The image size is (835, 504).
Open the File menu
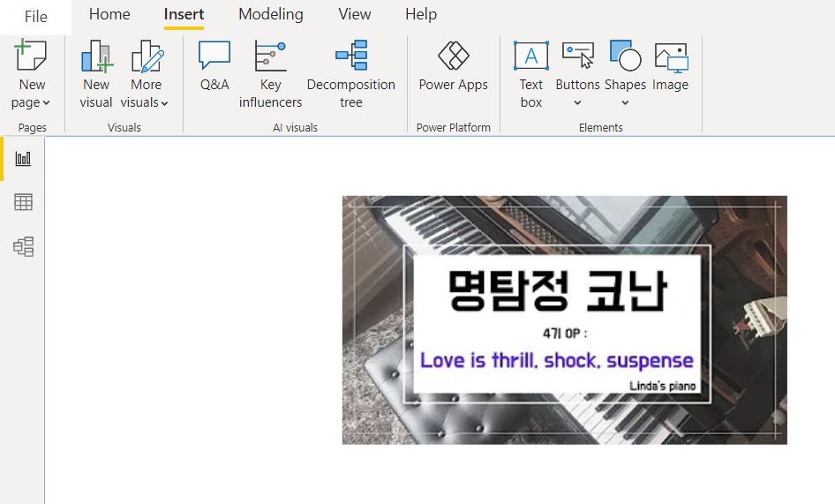point(35,17)
